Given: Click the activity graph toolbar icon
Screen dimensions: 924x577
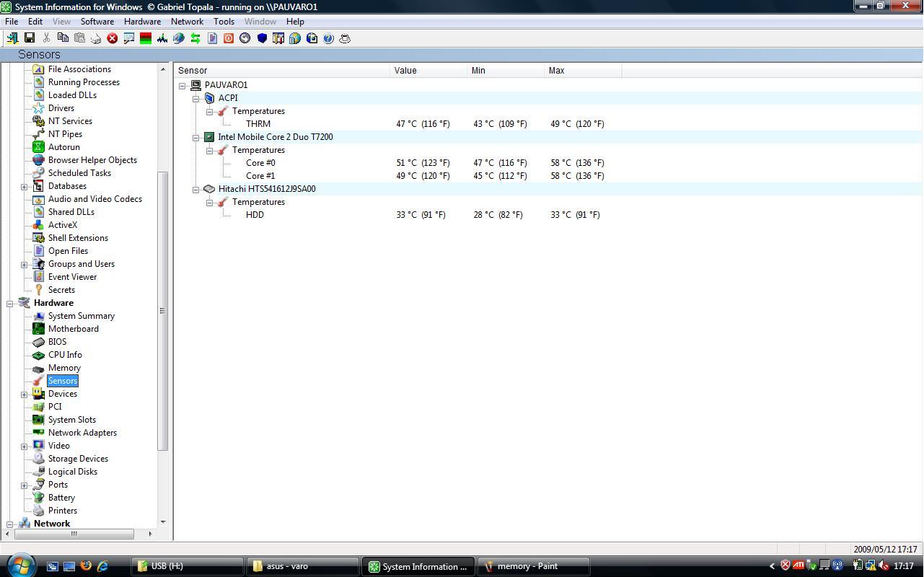Looking at the screenshot, I should 162,38.
